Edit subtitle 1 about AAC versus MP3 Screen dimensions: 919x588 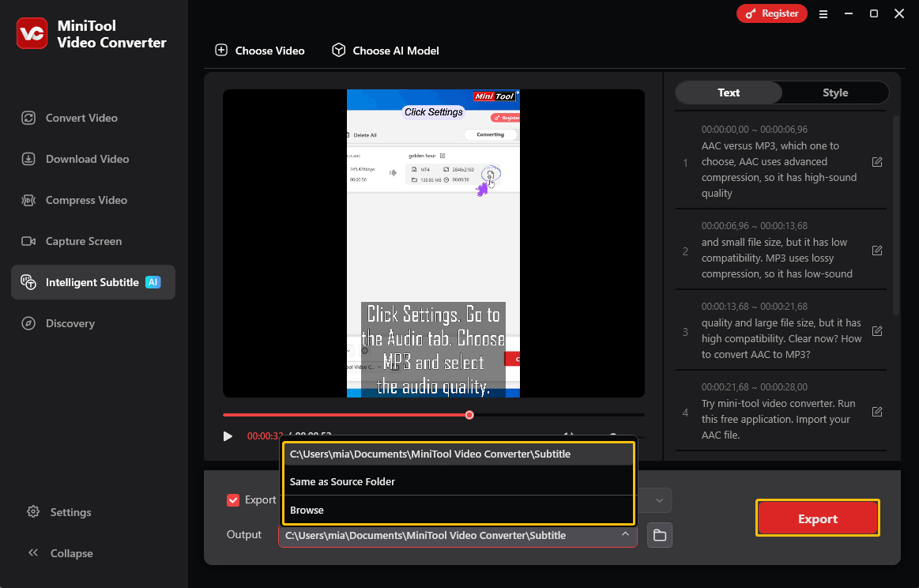(877, 162)
